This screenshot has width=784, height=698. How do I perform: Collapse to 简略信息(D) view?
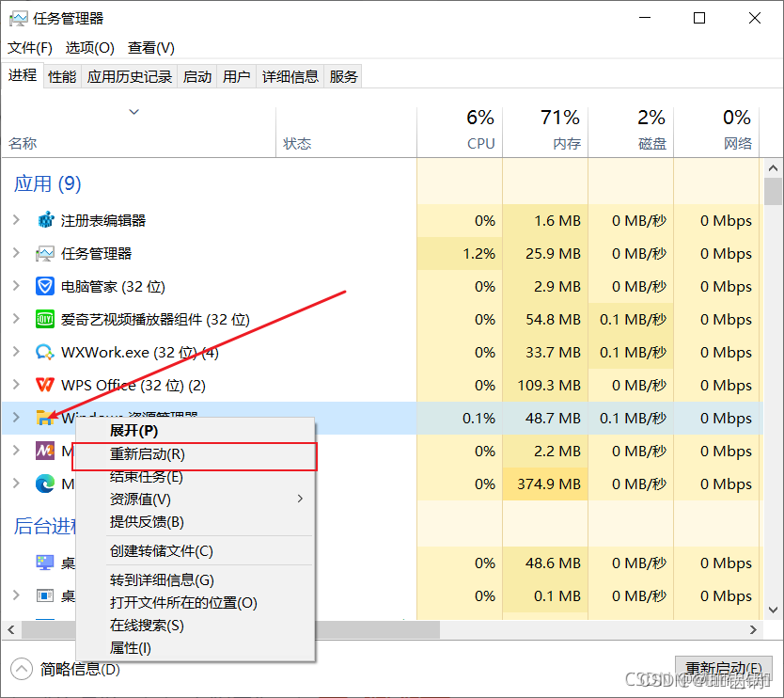click(x=68, y=669)
